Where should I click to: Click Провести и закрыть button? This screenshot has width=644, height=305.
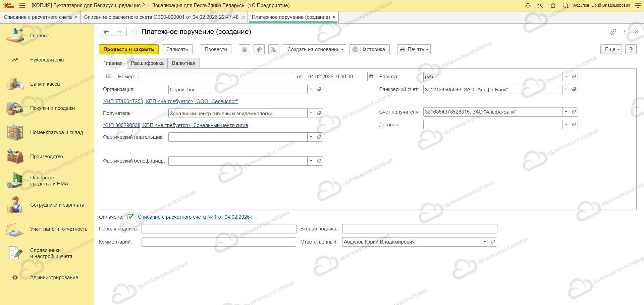(129, 49)
